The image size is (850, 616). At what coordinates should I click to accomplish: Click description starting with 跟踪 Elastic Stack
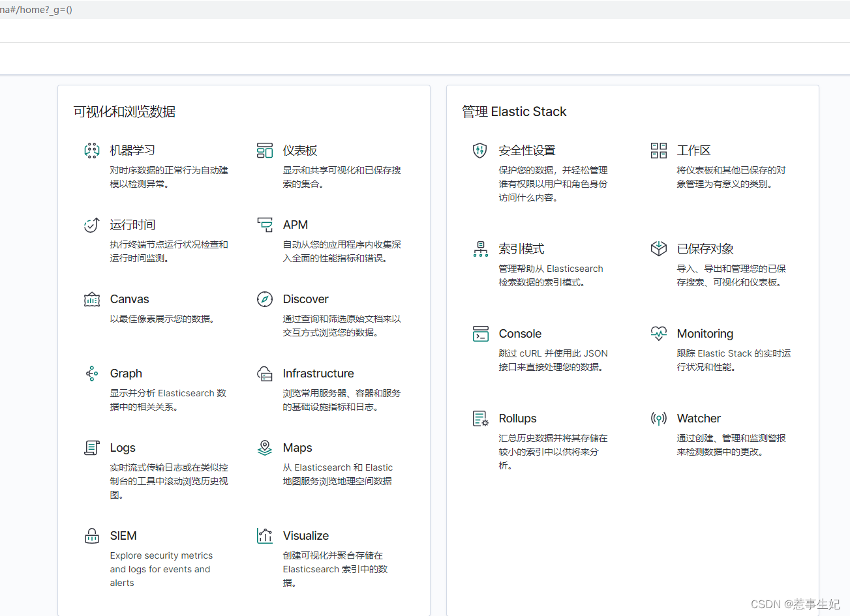(x=734, y=360)
